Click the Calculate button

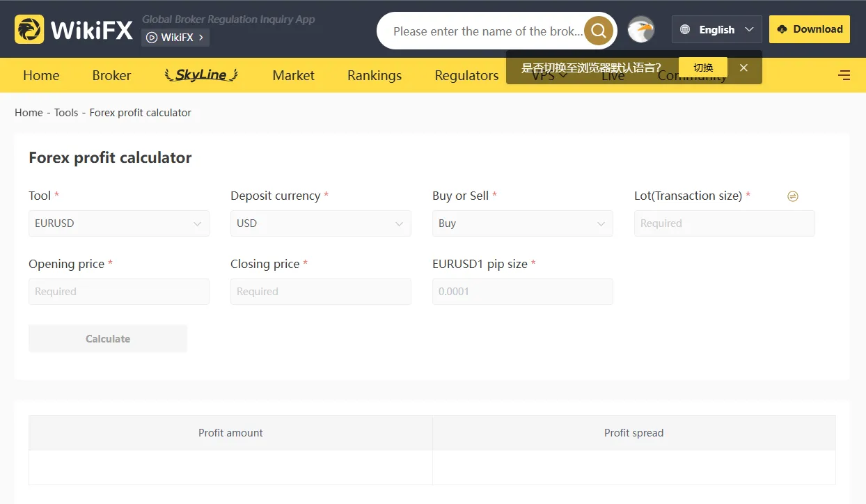pos(108,338)
